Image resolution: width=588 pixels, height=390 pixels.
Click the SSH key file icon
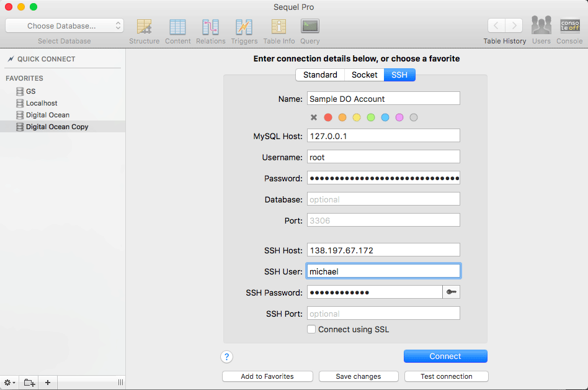coord(451,292)
